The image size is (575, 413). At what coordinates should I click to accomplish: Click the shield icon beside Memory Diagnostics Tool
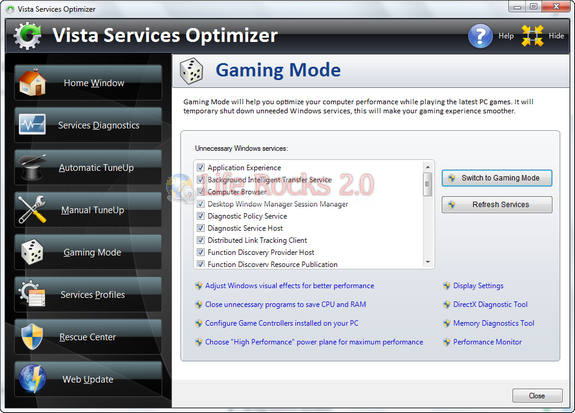tap(447, 324)
